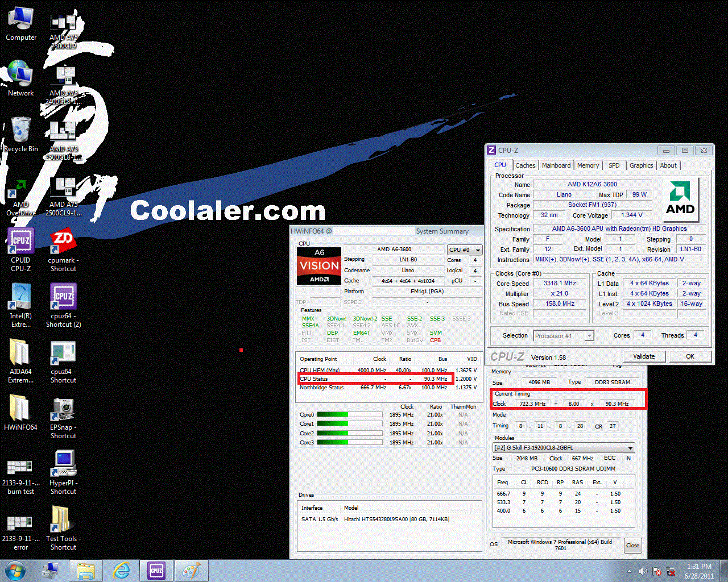The height and width of the screenshot is (582, 728).
Task: Click the Core Voltage value 1.344 V
Action: (x=632, y=215)
